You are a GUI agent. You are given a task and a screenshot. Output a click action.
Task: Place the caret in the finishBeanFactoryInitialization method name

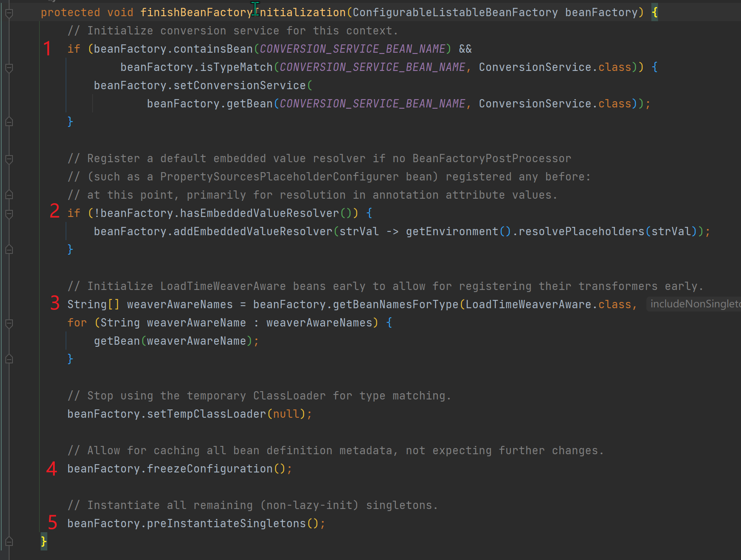243,12
